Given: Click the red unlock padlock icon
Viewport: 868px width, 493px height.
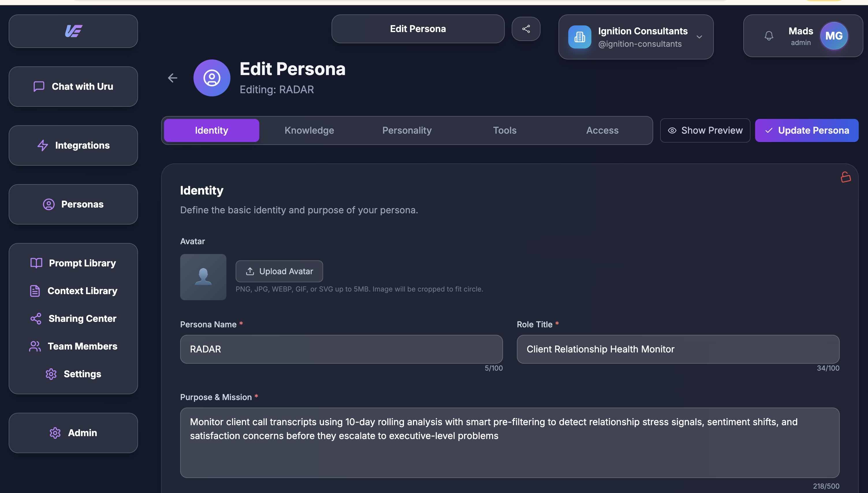Looking at the screenshot, I should click(845, 177).
